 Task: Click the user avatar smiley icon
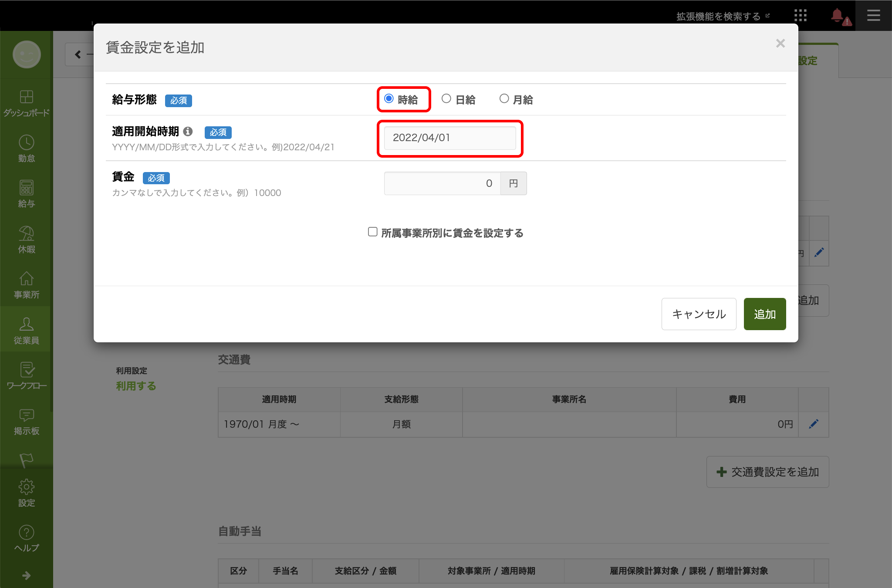[27, 54]
